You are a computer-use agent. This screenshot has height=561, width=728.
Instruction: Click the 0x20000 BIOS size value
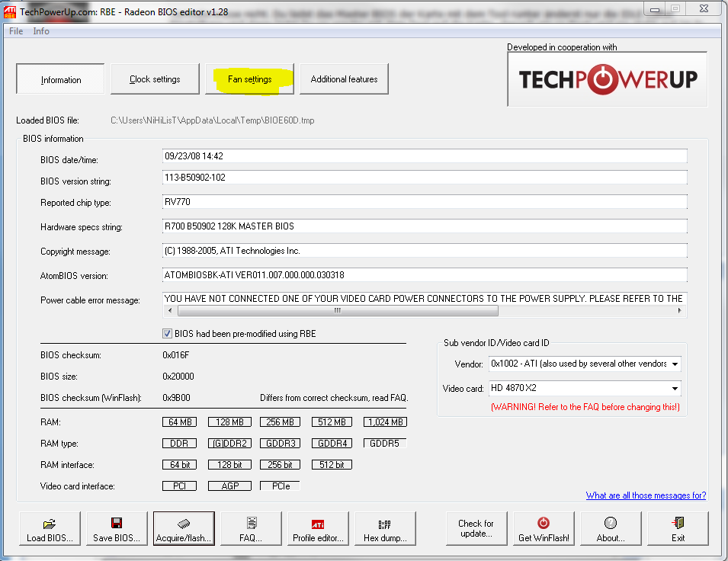coord(178,377)
